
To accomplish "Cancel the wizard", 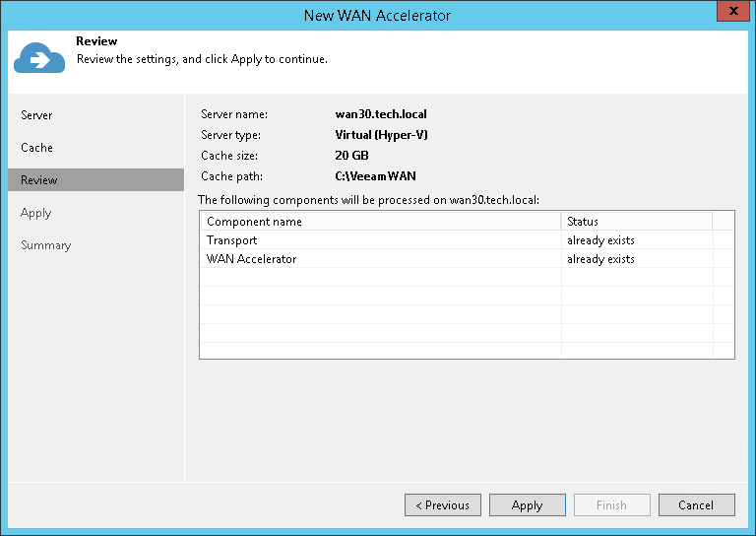I will tap(696, 505).
